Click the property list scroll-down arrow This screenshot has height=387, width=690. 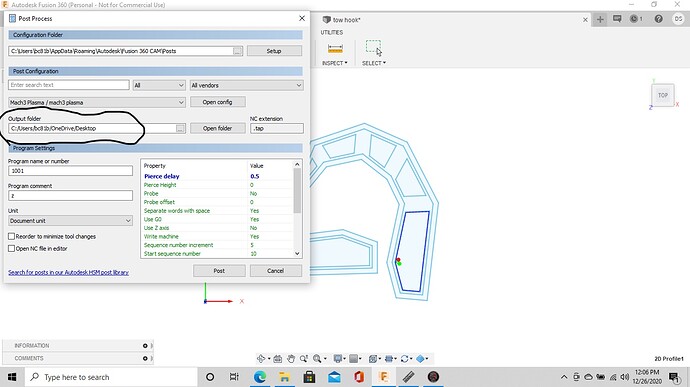click(297, 254)
